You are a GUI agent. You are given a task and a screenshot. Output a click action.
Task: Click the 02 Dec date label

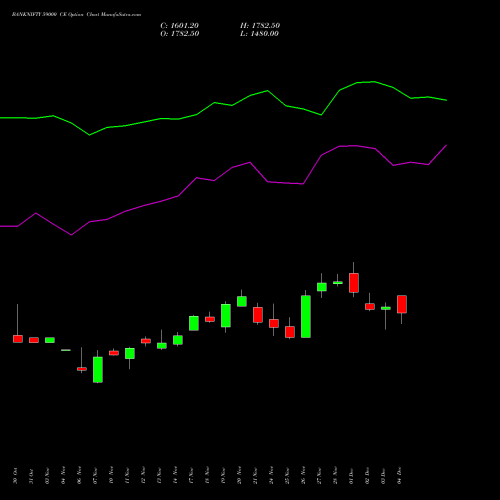tap(367, 476)
